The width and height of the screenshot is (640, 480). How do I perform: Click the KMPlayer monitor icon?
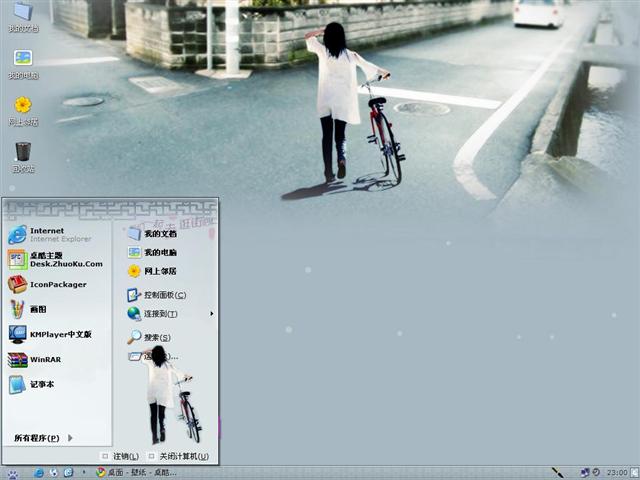pyautogui.click(x=18, y=334)
